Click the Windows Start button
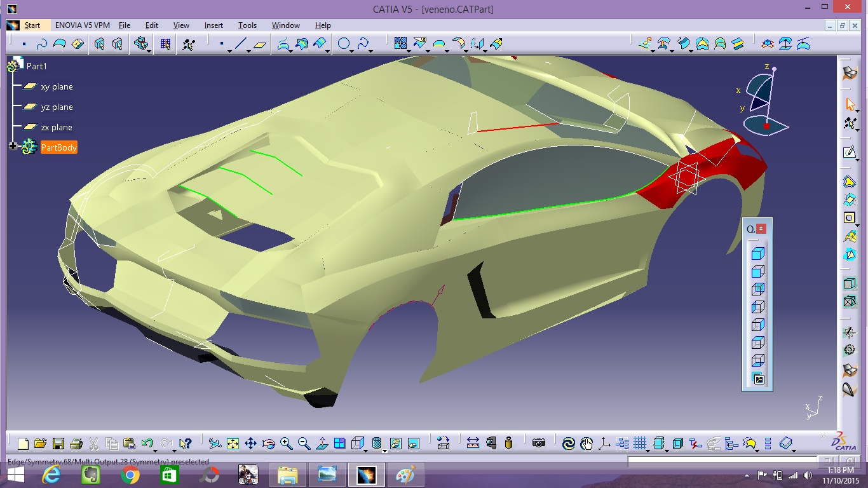868x488 pixels. pyautogui.click(x=15, y=475)
